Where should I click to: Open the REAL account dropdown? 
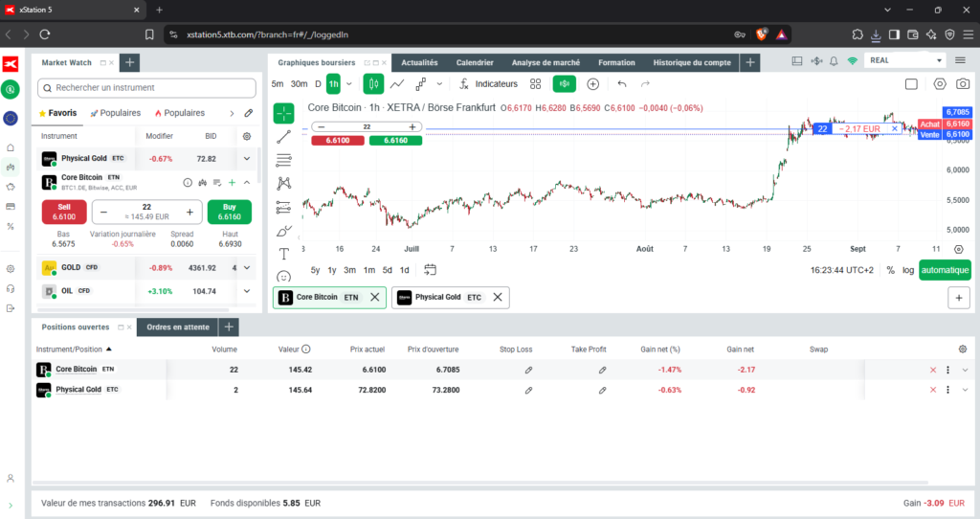click(x=905, y=60)
